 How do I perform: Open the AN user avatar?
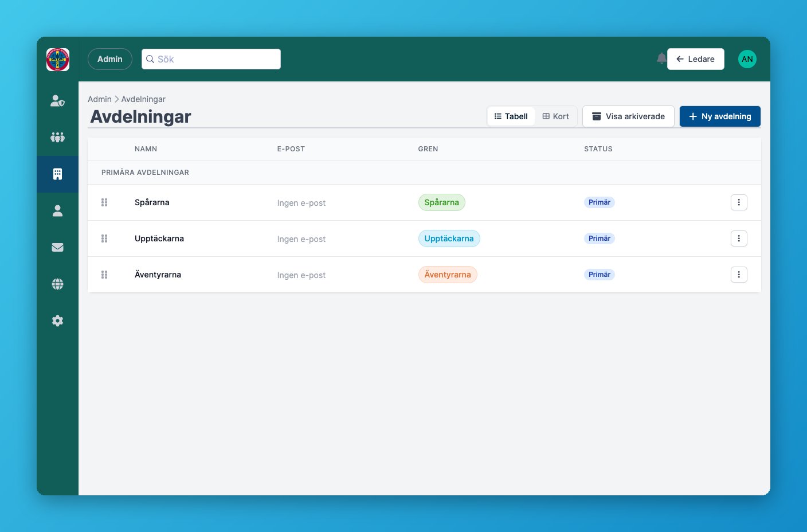[747, 59]
